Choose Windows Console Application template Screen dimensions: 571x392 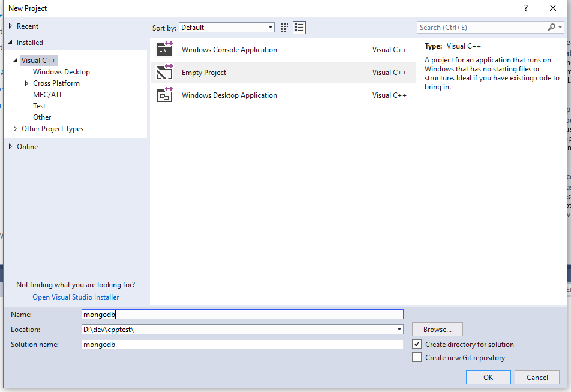[x=229, y=50]
